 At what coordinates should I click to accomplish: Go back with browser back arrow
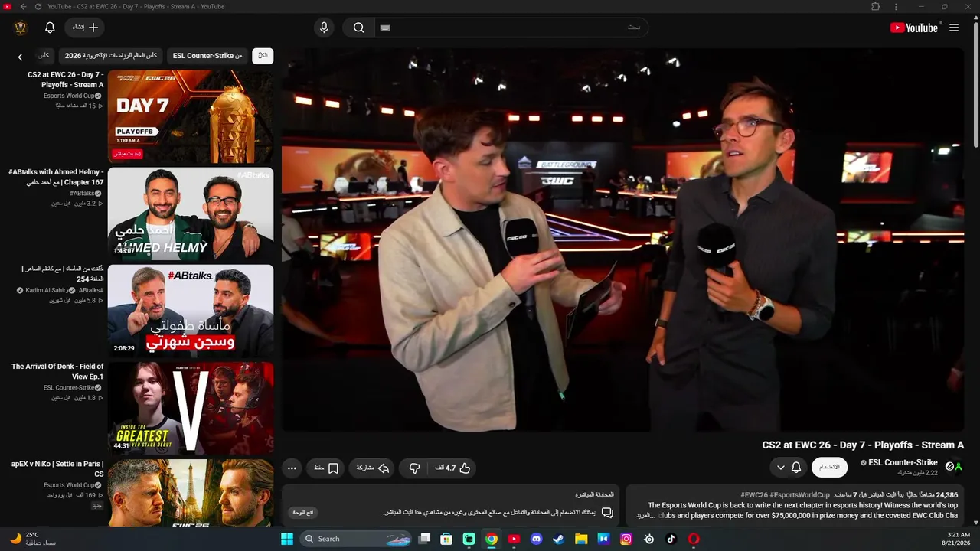(x=23, y=7)
